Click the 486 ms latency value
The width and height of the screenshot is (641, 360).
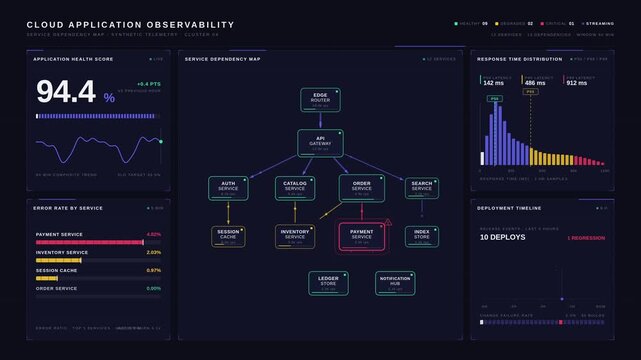click(535, 83)
